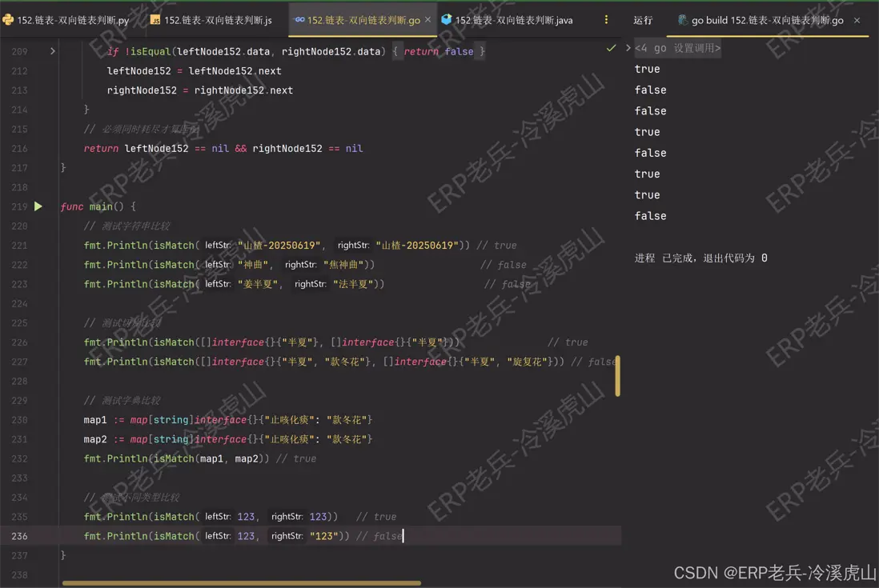Image resolution: width=879 pixels, height=588 pixels.
Task: Click the Java file icon in fourth tab
Action: pos(446,19)
